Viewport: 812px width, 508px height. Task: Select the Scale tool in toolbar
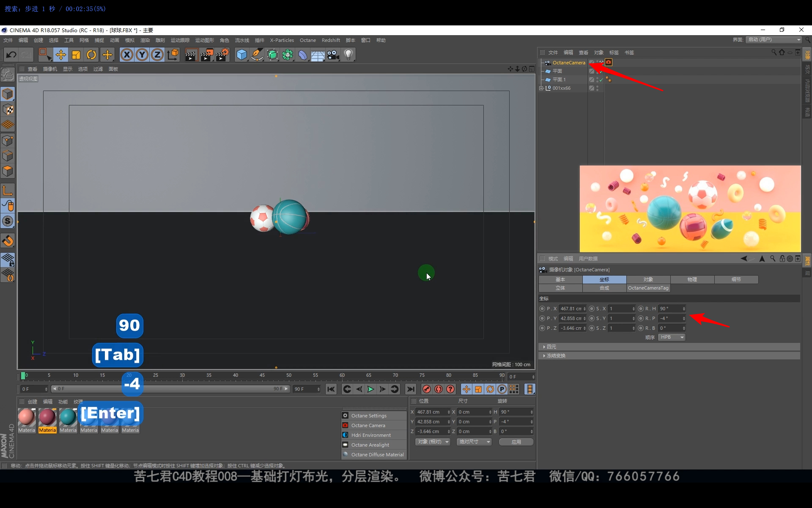tap(76, 55)
